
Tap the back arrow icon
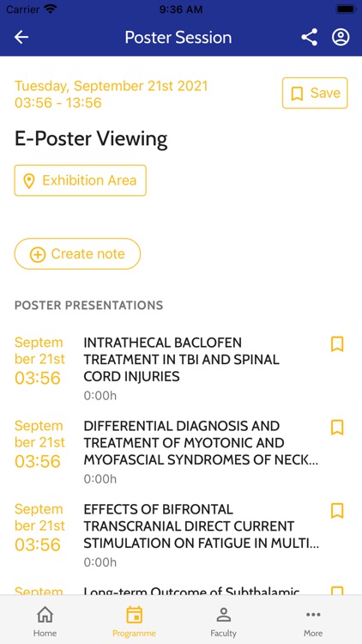(21, 38)
